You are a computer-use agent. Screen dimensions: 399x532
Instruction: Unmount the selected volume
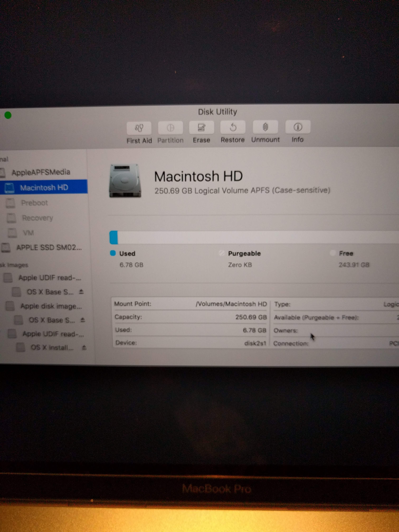pyautogui.click(x=265, y=127)
